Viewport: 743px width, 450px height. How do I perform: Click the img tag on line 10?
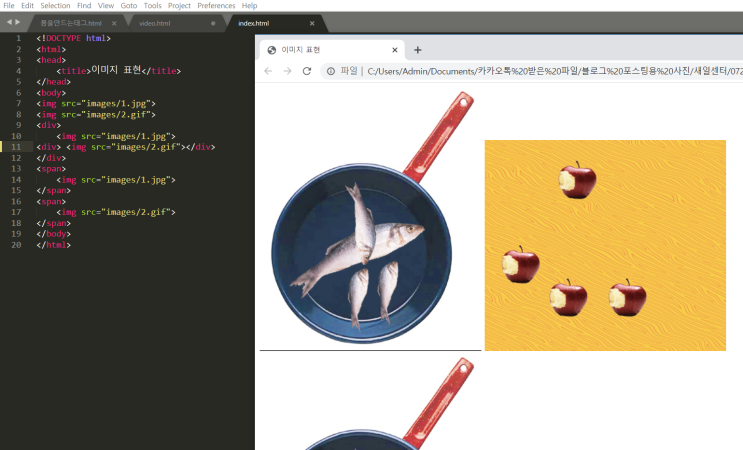click(x=116, y=136)
